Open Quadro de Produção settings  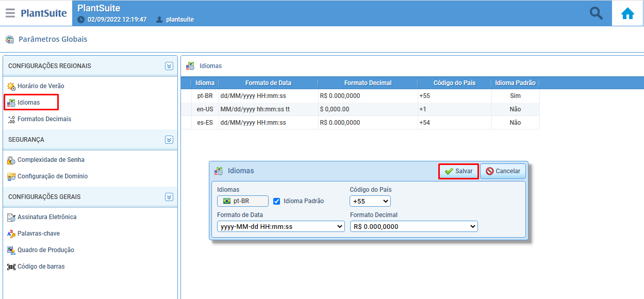coord(46,250)
